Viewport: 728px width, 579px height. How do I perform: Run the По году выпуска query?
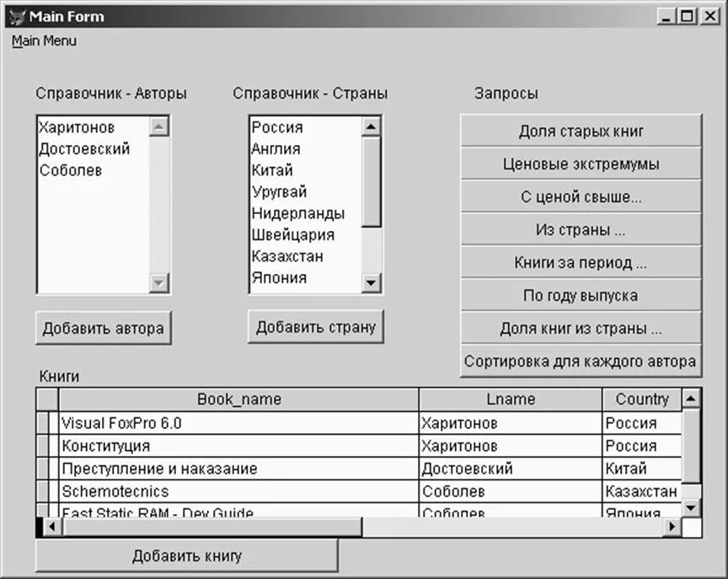(581, 295)
